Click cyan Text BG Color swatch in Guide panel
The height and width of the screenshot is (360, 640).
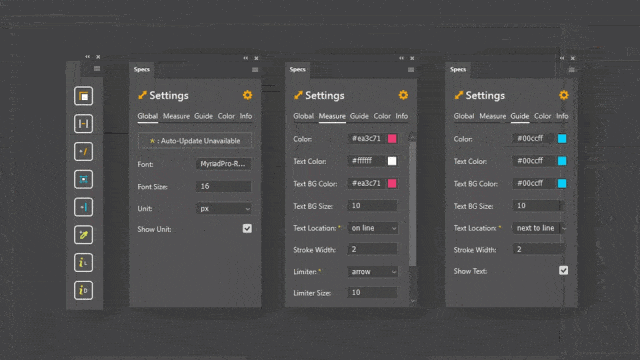(x=562, y=183)
